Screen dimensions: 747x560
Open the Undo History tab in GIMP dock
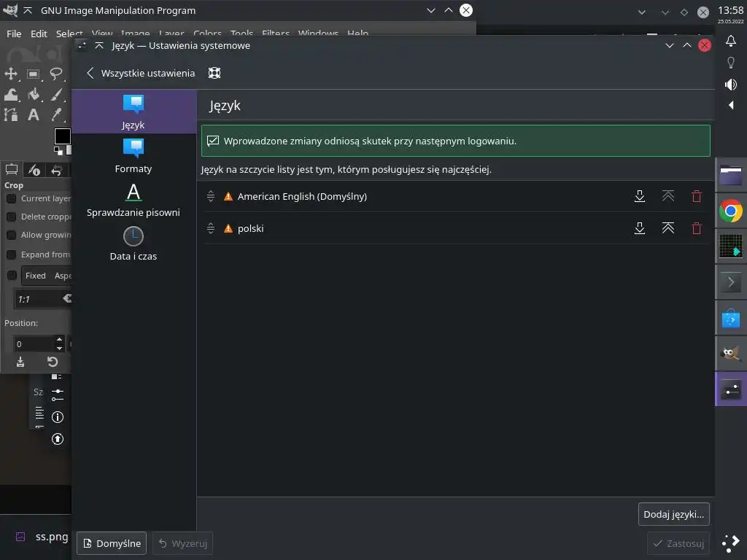pos(56,169)
